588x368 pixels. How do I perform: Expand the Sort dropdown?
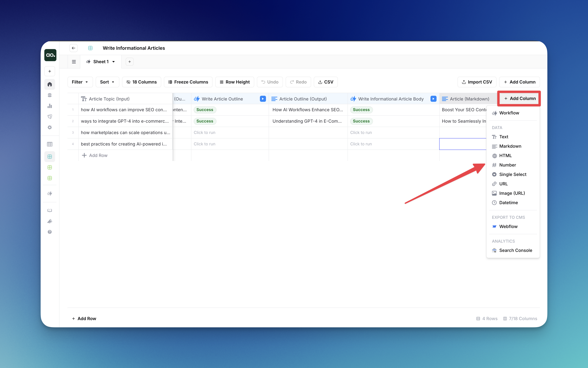pos(107,82)
